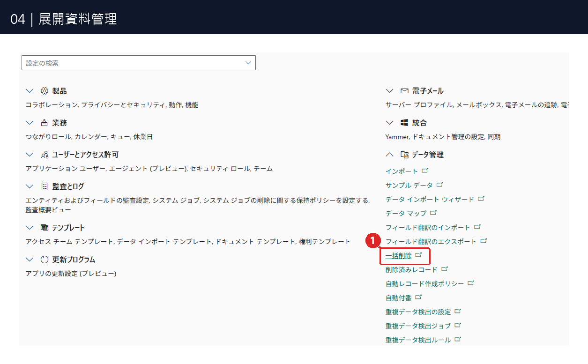This screenshot has height=364, width=588.
Task: Click the people icon beside ユーザーとアクセス許可
Action: click(45, 155)
